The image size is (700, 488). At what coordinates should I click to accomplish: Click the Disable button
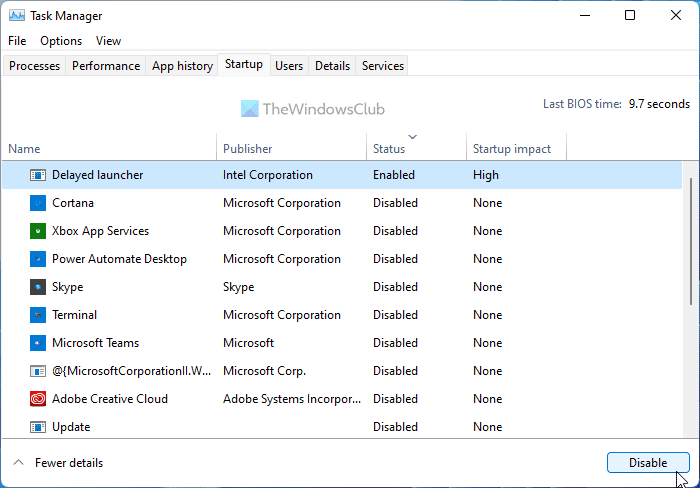click(x=648, y=463)
